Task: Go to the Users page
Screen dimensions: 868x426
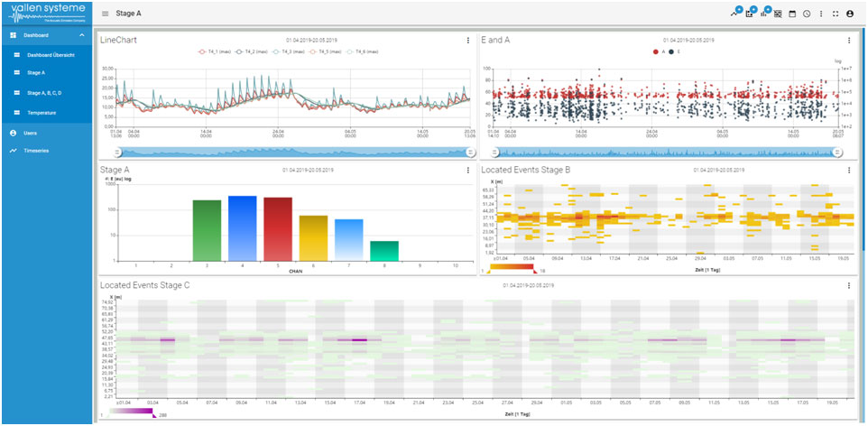Action: click(31, 133)
